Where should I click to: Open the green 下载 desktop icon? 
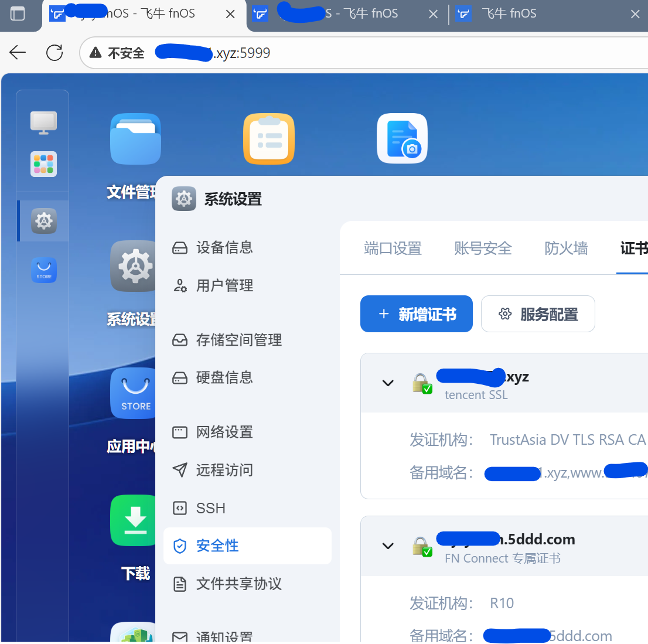pyautogui.click(x=133, y=520)
